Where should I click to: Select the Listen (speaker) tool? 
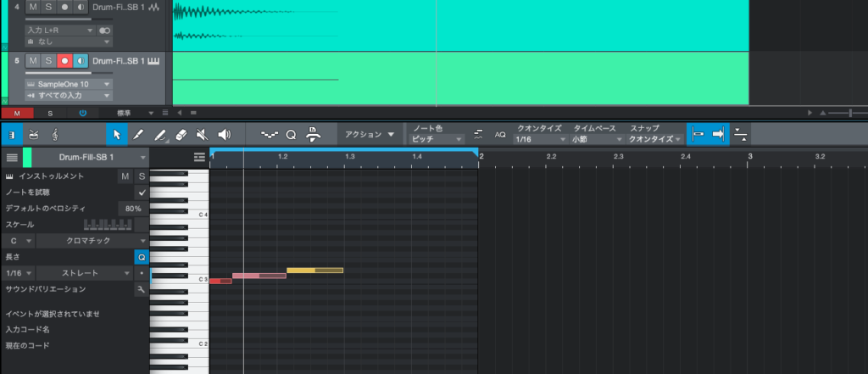coord(224,134)
